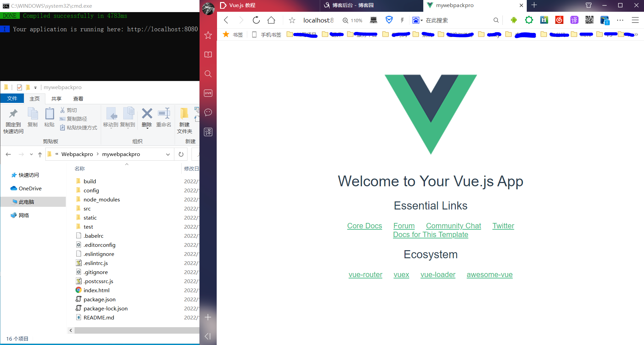Open the browser hamburger main menu
The height and width of the screenshot is (345, 644).
point(635,20)
